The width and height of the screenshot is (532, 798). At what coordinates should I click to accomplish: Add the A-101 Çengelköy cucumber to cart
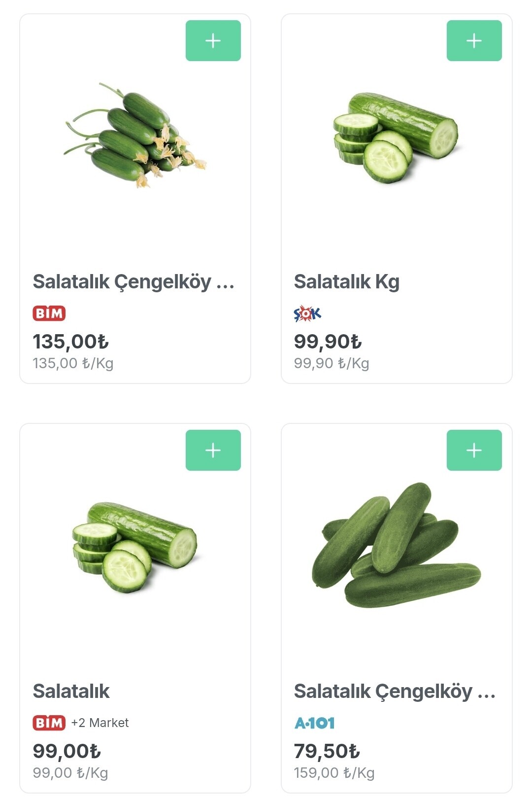[x=474, y=450]
